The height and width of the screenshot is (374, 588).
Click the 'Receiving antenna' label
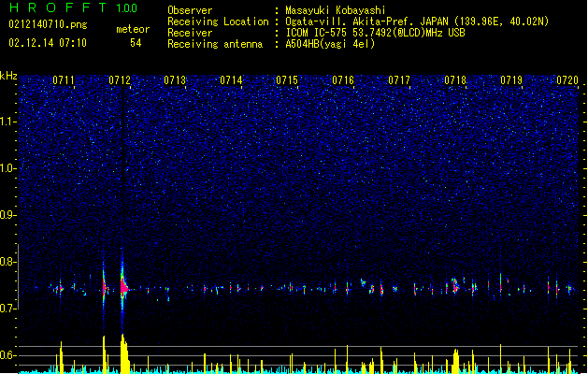tap(215, 44)
